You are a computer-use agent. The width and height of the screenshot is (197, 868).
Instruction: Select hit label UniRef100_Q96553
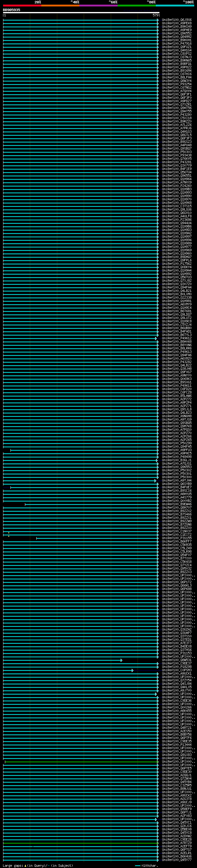point(177,467)
